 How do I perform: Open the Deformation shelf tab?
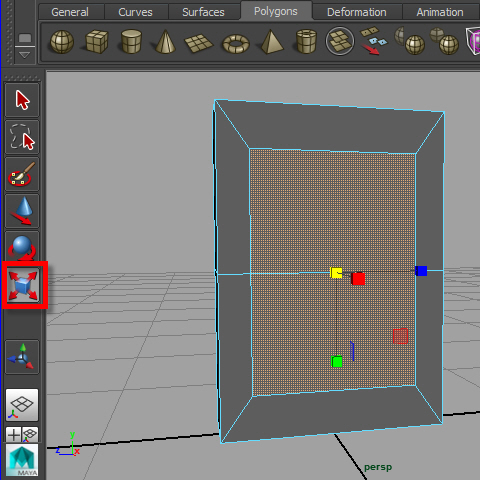coord(357,12)
